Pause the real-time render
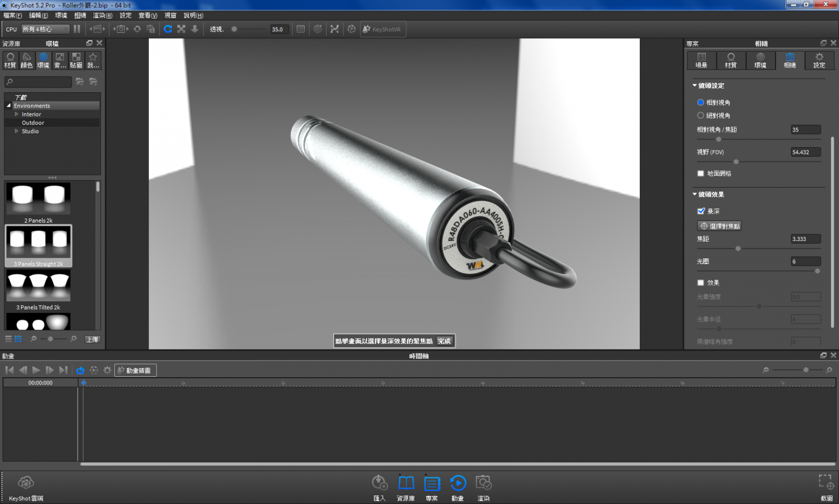This screenshot has height=504, width=839. [x=77, y=29]
